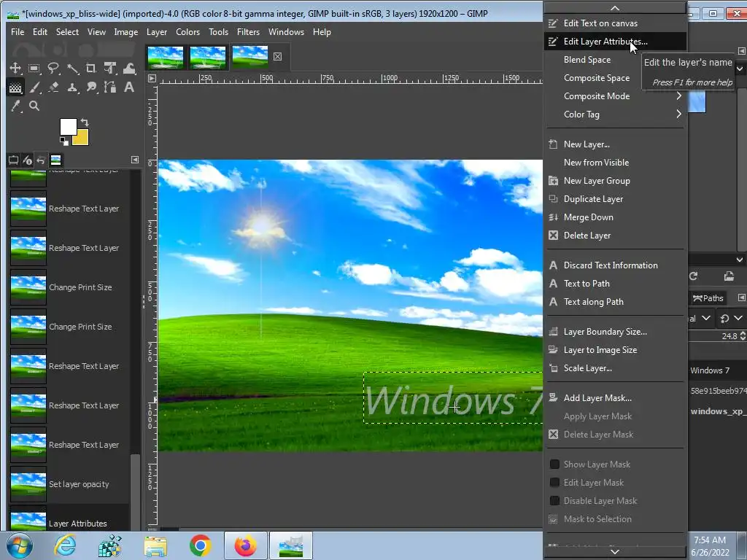Select the Fuzzy Select wand tool
The height and width of the screenshot is (560, 747).
coord(72,68)
